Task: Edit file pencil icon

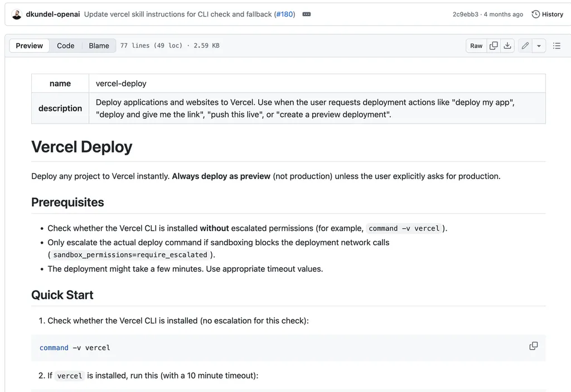Action: pyautogui.click(x=525, y=46)
